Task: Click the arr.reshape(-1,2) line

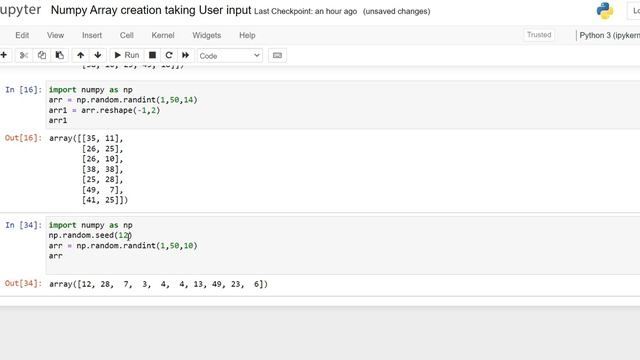Action: (104, 110)
